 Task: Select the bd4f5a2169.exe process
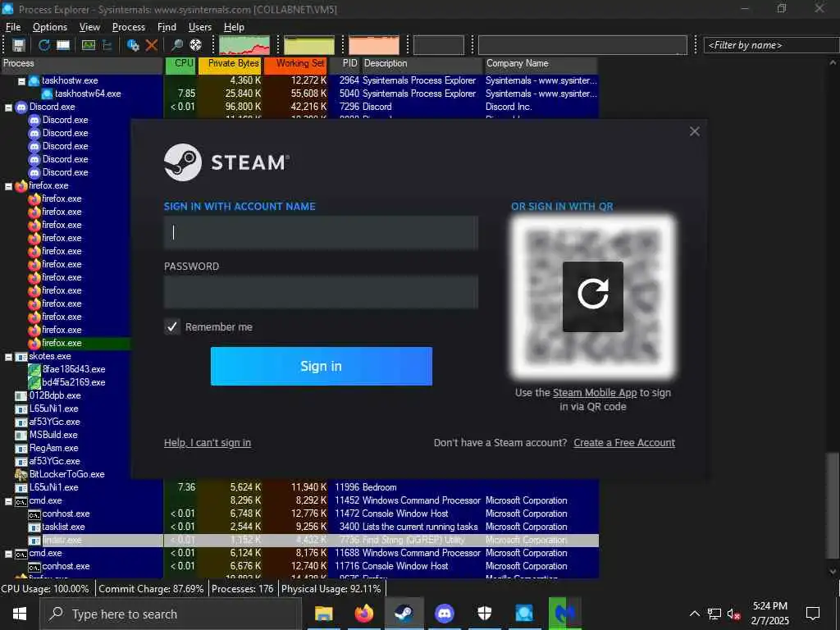coord(74,382)
